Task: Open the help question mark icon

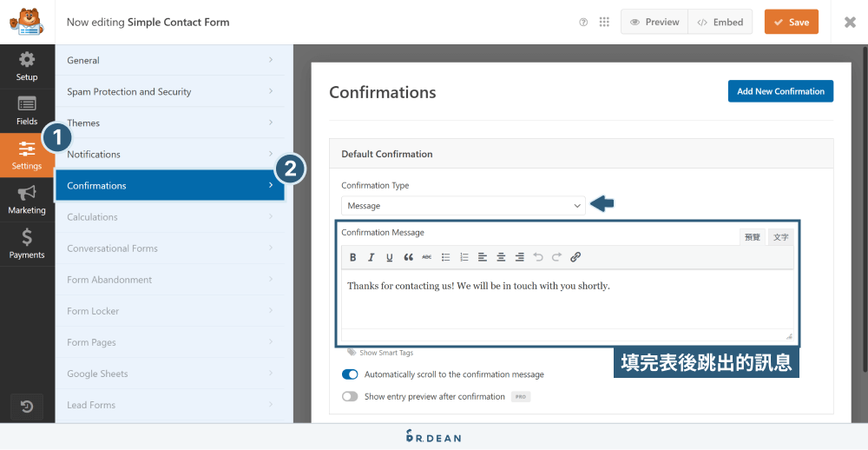Action: [583, 23]
